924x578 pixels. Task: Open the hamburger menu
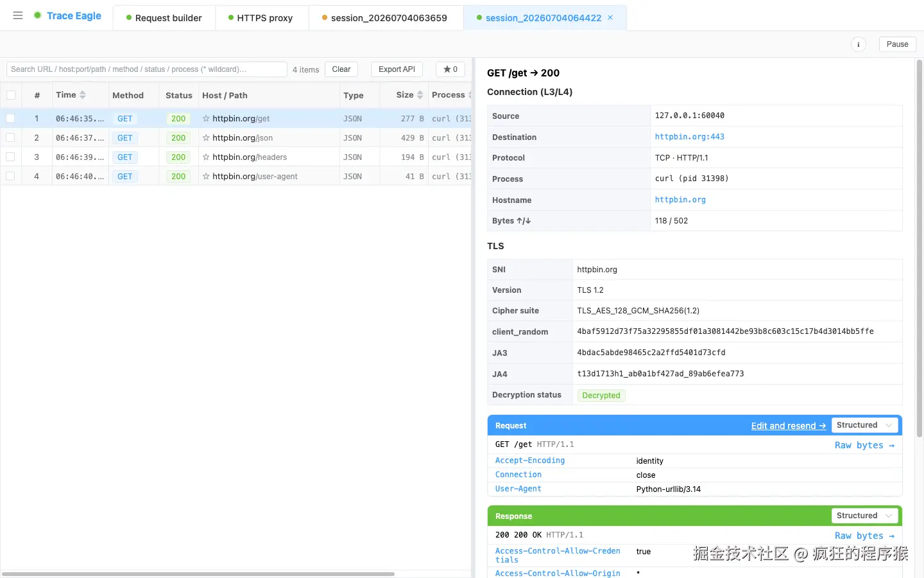coord(18,15)
